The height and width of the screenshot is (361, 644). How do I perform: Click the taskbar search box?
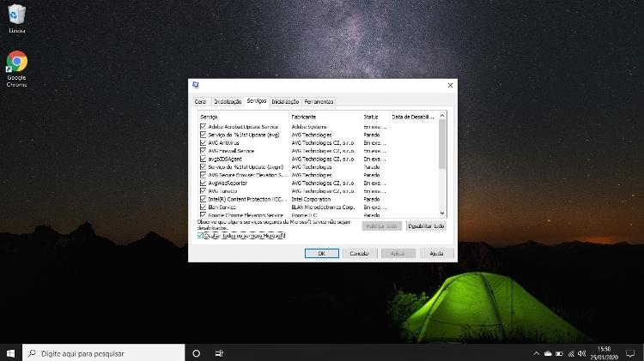[x=103, y=352]
